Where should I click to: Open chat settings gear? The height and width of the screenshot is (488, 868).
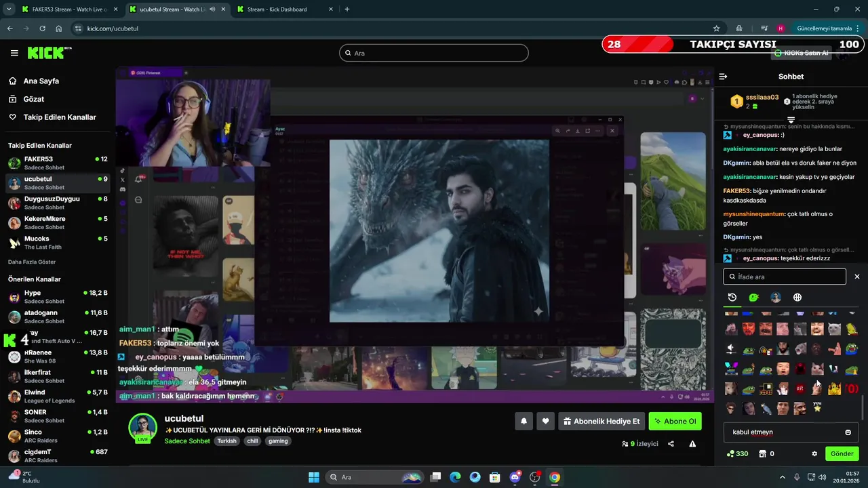(814, 453)
